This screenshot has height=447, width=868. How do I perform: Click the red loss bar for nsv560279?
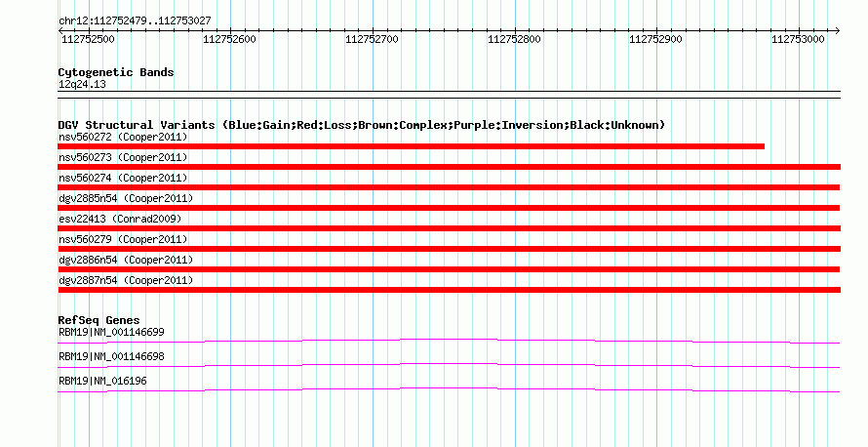(x=450, y=249)
